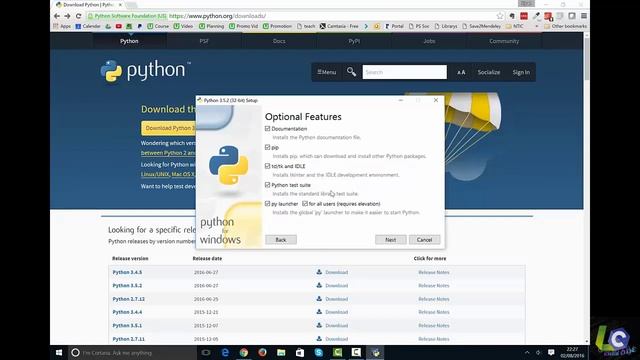Open the Docs navigation tab

point(279,41)
